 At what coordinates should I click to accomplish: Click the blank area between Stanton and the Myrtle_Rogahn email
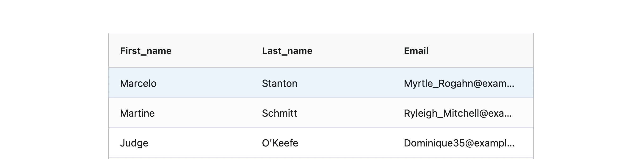350,83
